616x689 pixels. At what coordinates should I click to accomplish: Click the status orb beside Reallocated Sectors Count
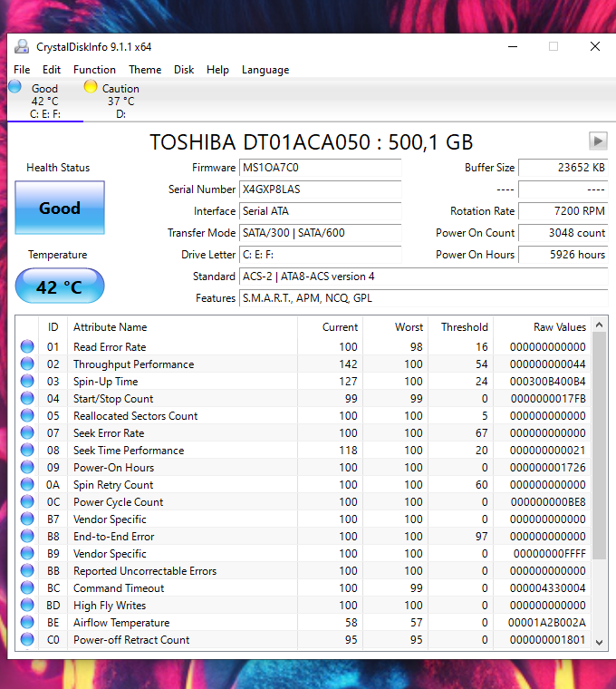[x=27, y=415]
